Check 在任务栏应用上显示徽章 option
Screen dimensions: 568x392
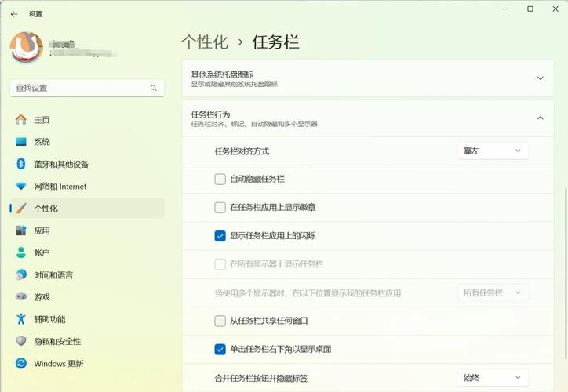click(220, 207)
